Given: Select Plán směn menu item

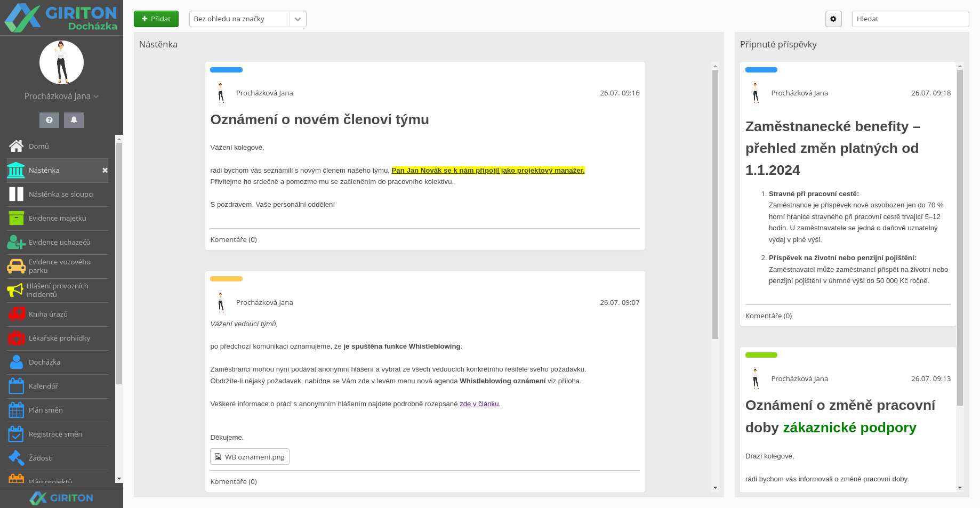Looking at the screenshot, I should 58,410.
